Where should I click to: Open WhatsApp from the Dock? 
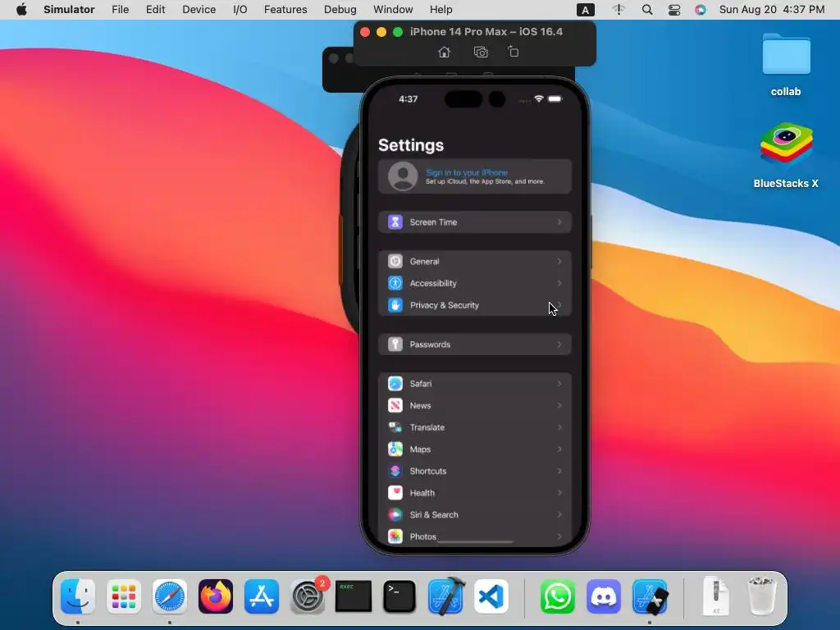(558, 596)
